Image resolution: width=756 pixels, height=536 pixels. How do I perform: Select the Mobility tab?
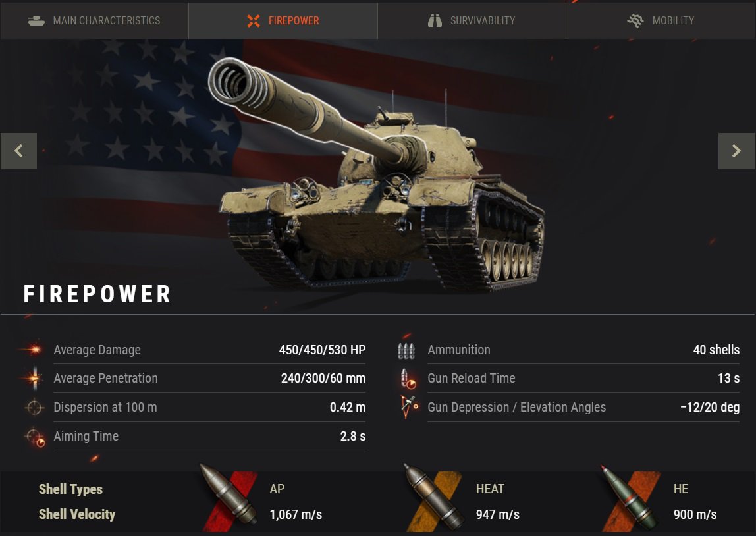tap(661, 20)
